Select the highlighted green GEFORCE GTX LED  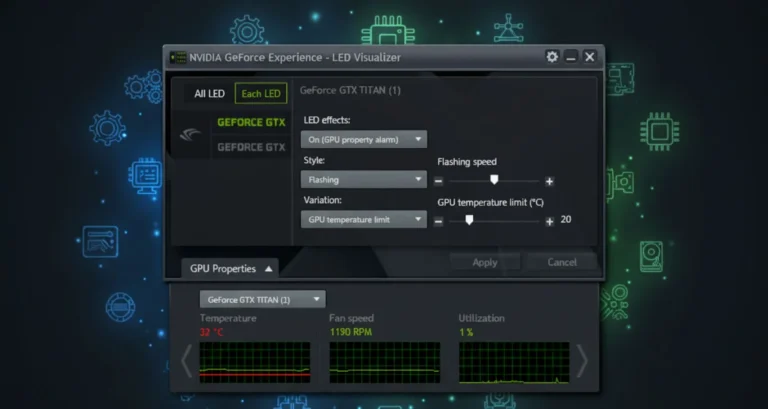coord(251,122)
